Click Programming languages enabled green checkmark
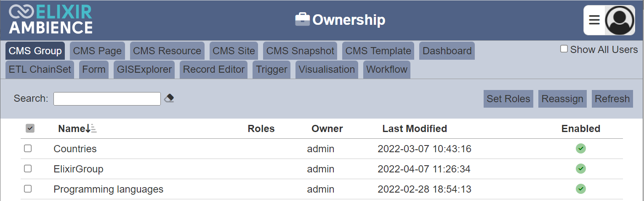 tap(581, 189)
